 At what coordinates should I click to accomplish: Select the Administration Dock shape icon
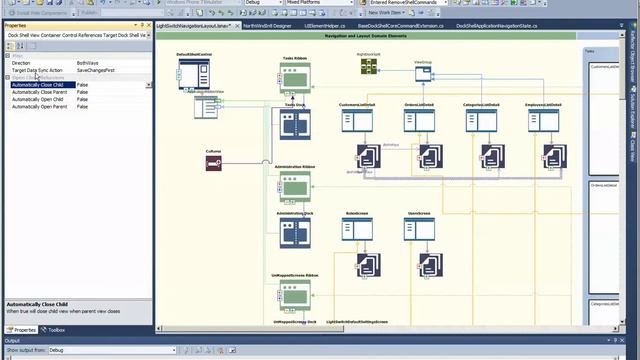tap(295, 233)
